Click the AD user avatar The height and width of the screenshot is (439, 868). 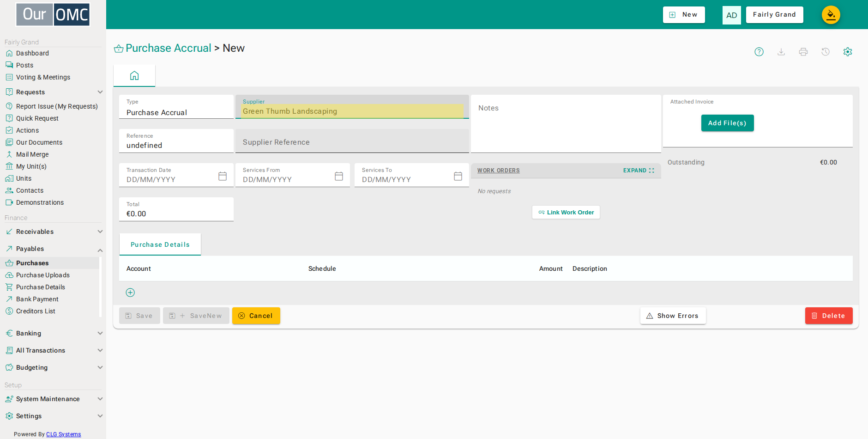point(732,15)
